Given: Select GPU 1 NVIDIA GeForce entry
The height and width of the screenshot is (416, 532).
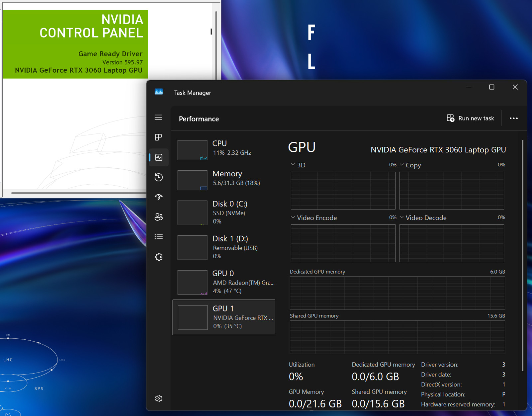Looking at the screenshot, I should (224, 317).
